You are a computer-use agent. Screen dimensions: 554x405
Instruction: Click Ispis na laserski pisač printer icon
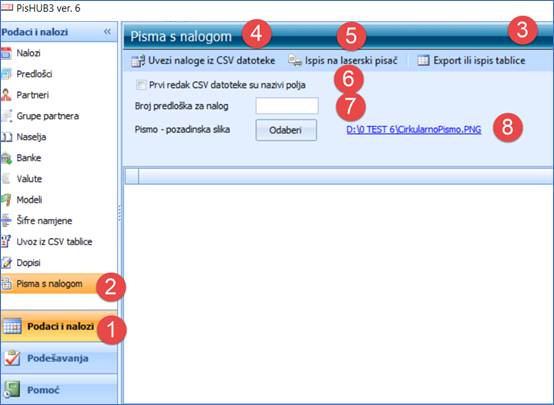click(295, 60)
